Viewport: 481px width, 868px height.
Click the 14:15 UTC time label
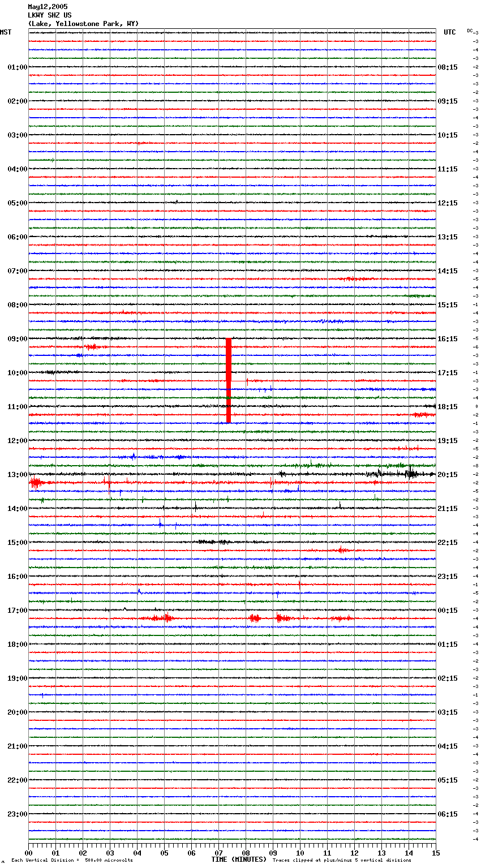(448, 271)
